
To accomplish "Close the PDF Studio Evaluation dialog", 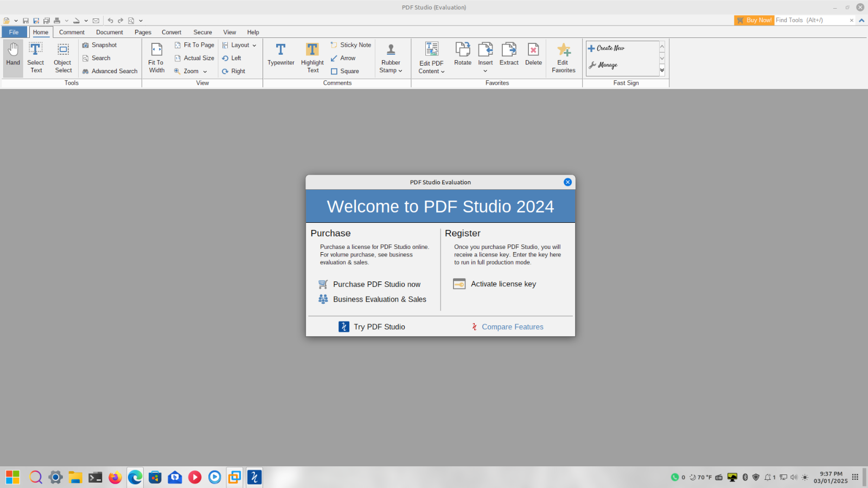I will point(567,182).
